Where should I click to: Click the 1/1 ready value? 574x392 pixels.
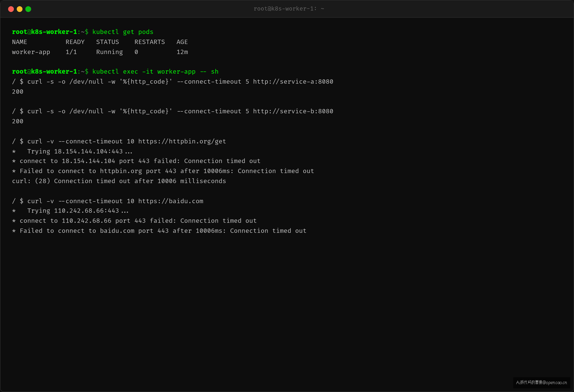tap(71, 52)
